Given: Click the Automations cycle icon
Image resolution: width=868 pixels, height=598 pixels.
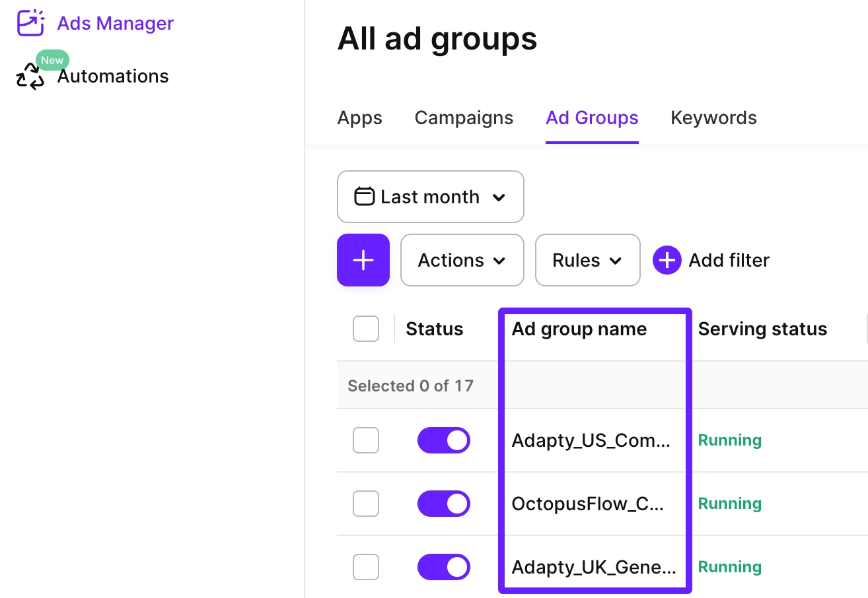Looking at the screenshot, I should [x=30, y=77].
